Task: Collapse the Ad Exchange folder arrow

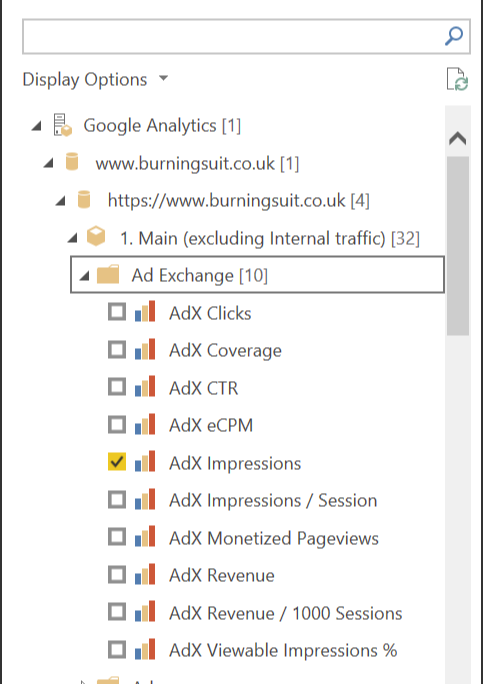Action: point(85,276)
